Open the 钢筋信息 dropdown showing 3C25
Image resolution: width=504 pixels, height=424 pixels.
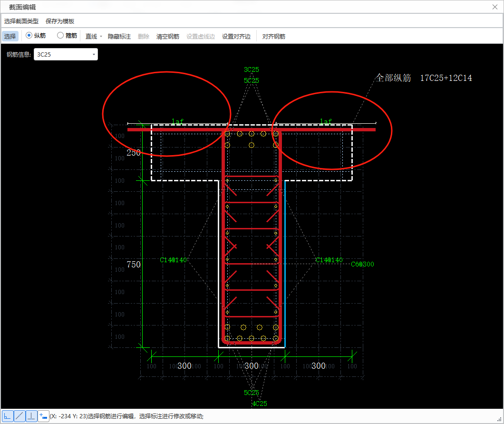66,54
